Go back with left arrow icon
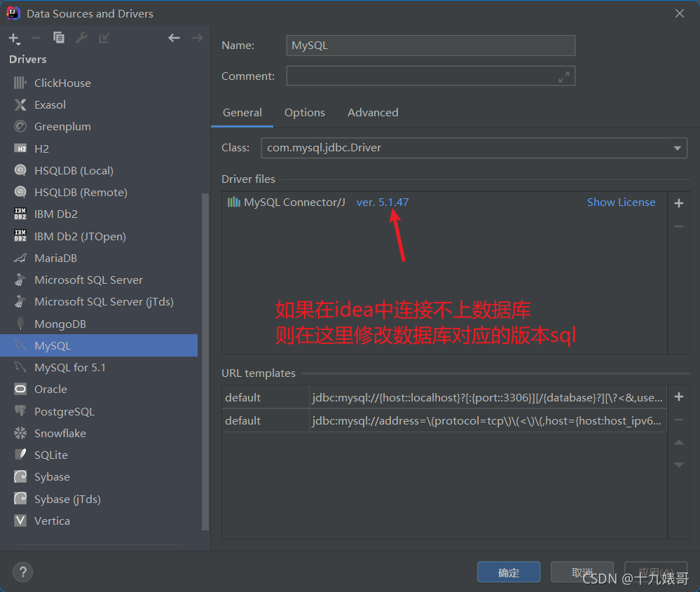Viewport: 700px width, 592px height. click(174, 38)
